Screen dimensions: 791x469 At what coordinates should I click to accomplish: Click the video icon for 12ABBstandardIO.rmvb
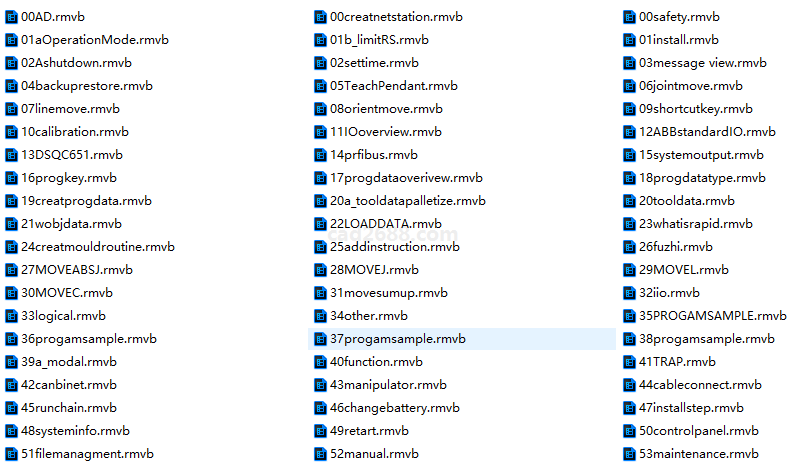tap(630, 132)
